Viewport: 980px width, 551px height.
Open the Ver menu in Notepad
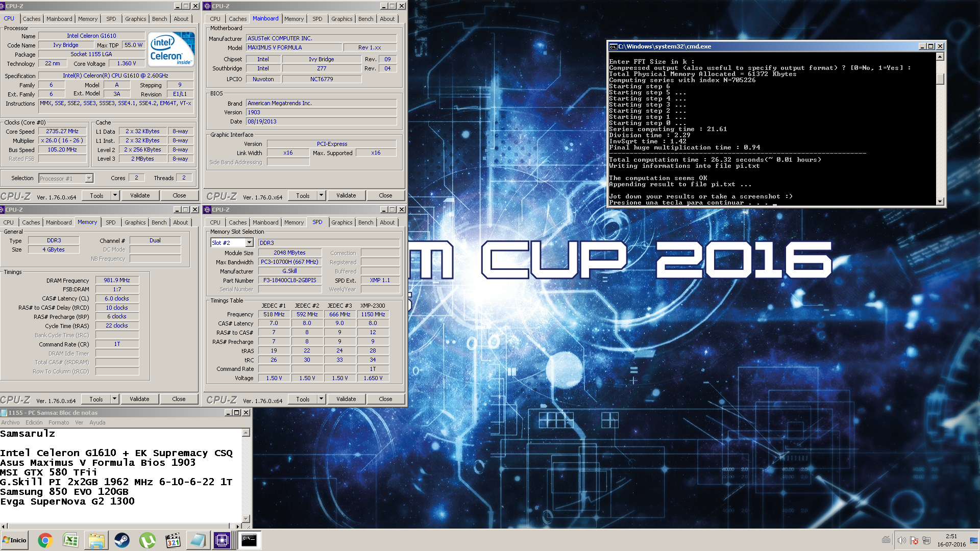coord(79,422)
